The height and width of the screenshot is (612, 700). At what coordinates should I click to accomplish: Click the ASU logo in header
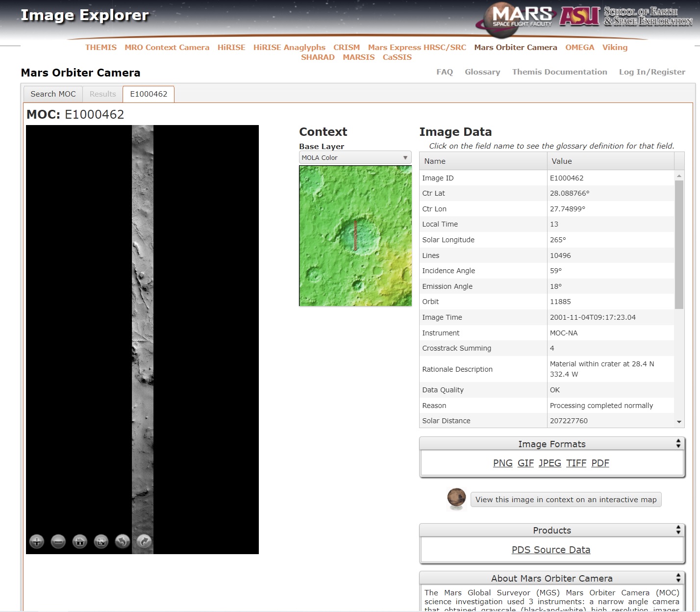(x=580, y=16)
